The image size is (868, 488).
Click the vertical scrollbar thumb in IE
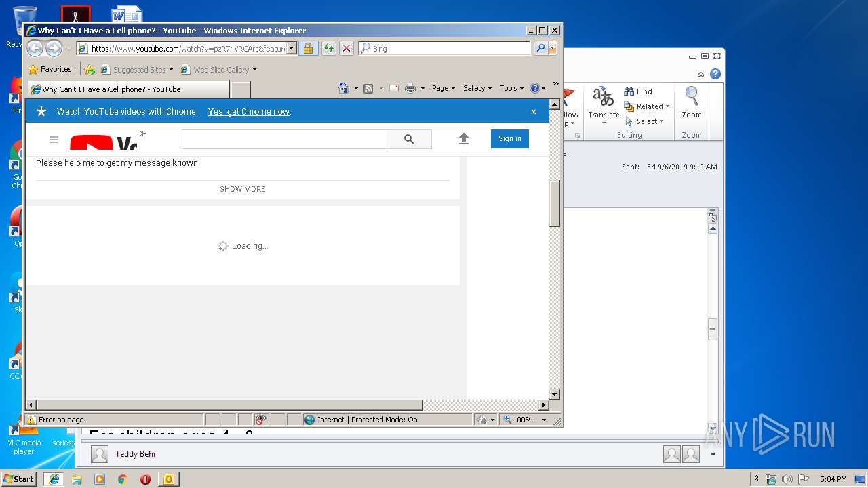pyautogui.click(x=555, y=203)
